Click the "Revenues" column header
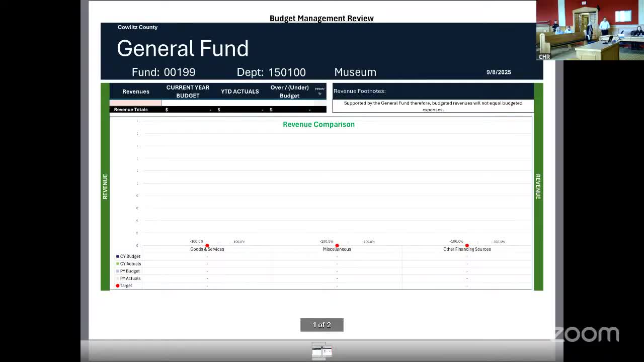 coord(136,92)
